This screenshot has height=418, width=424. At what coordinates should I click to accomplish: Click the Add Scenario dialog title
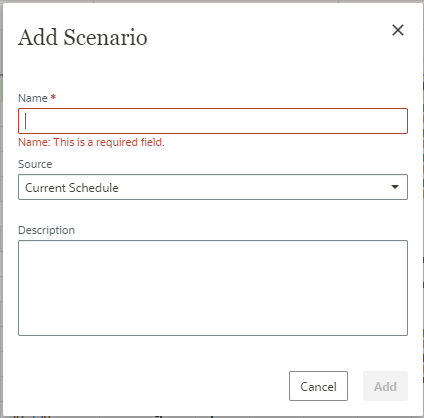click(x=83, y=37)
